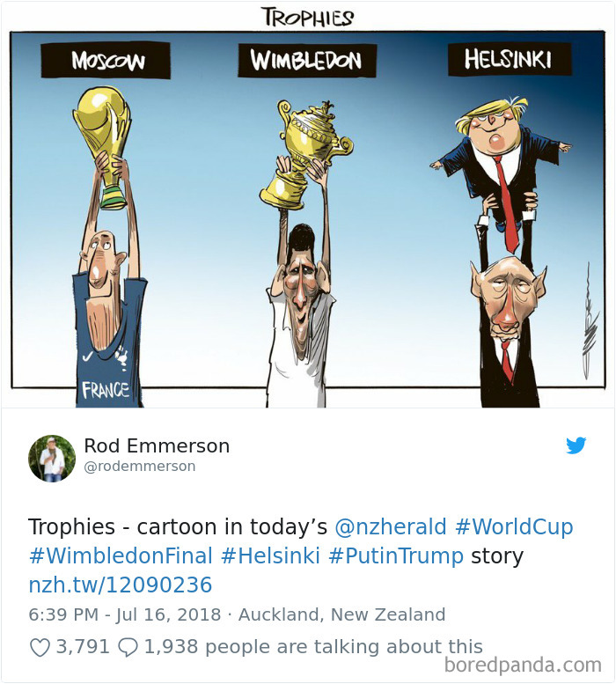Open the #Helsinki hashtag

(x=270, y=555)
